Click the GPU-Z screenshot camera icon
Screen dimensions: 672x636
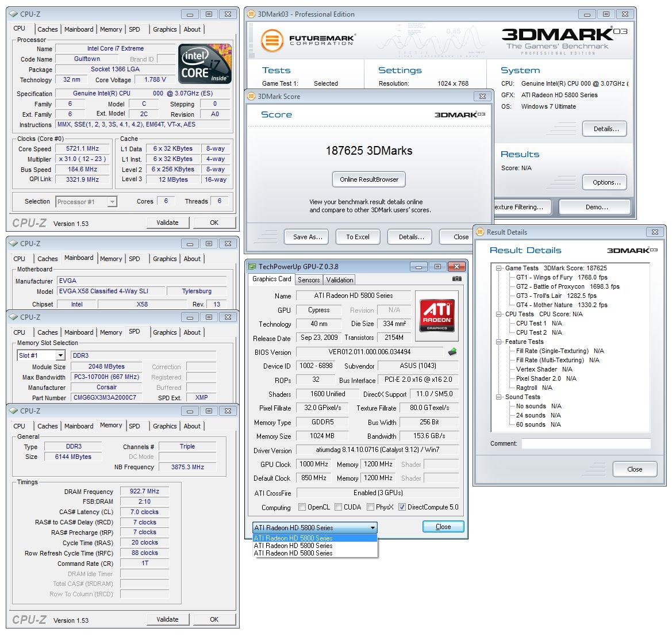[457, 279]
